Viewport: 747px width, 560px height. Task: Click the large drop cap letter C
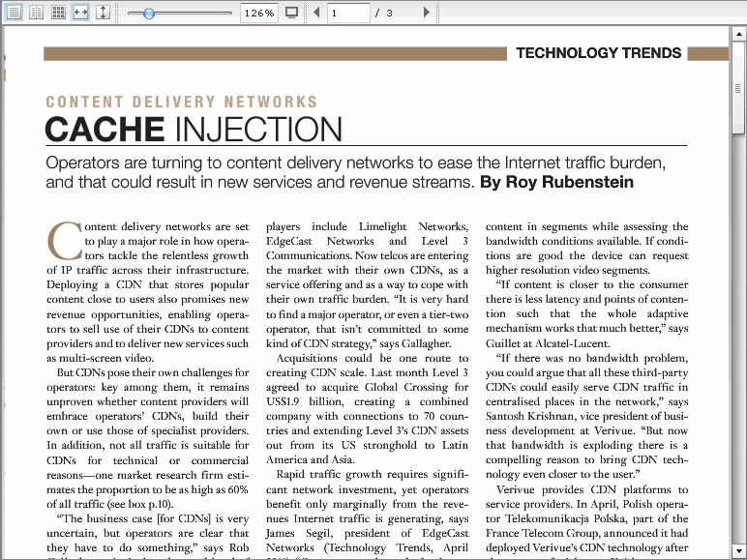pos(64,241)
